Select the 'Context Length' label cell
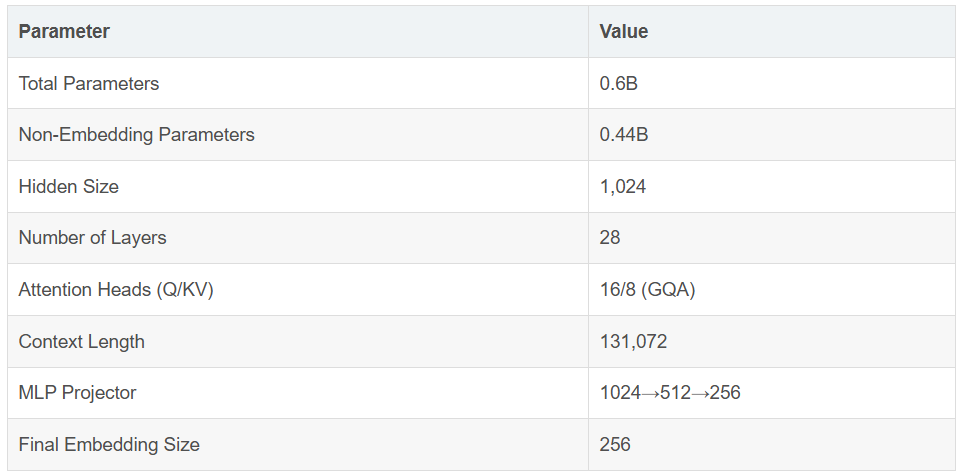The width and height of the screenshot is (960, 476). pos(81,341)
